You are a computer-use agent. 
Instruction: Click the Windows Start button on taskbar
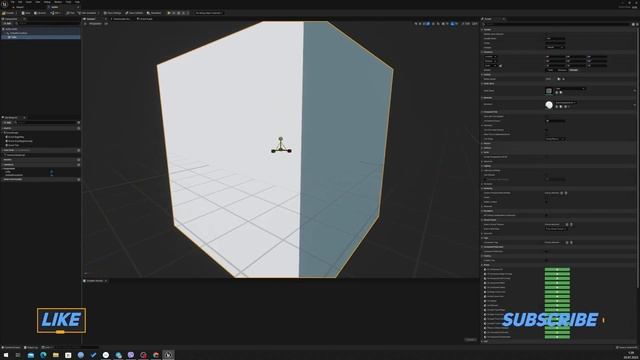point(6,355)
